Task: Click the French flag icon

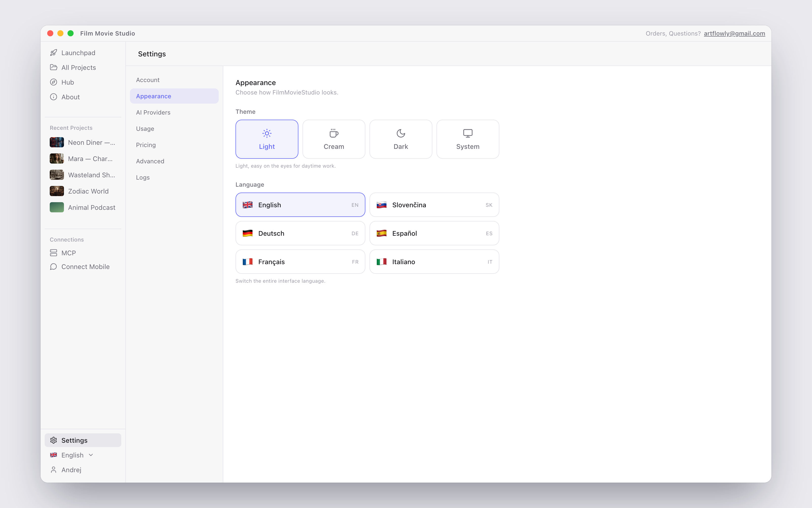Action: point(248,262)
